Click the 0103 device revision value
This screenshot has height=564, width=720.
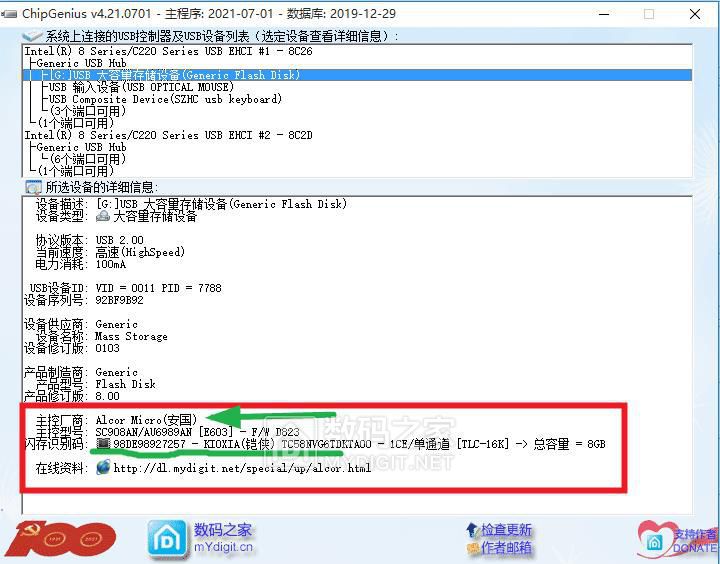[x=107, y=348]
